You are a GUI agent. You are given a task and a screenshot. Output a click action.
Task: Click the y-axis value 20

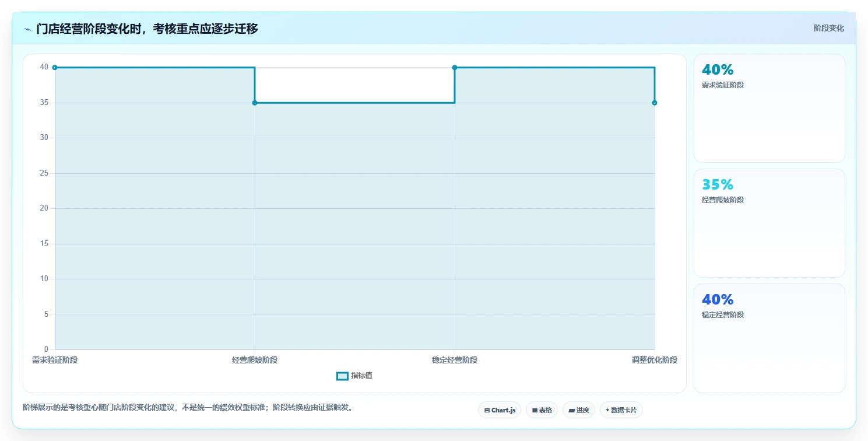point(44,208)
